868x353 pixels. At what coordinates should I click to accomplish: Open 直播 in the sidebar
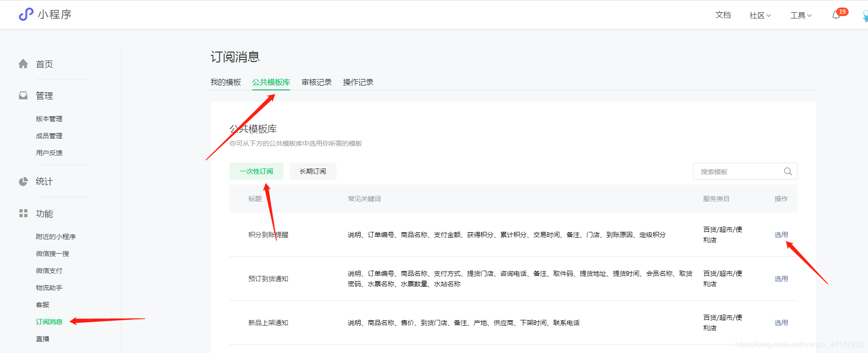click(43, 339)
